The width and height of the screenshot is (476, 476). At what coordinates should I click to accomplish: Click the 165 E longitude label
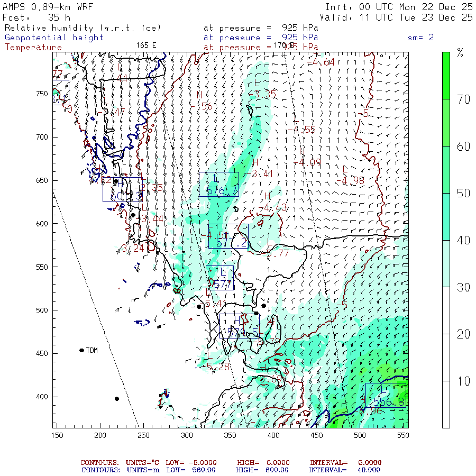[146, 45]
